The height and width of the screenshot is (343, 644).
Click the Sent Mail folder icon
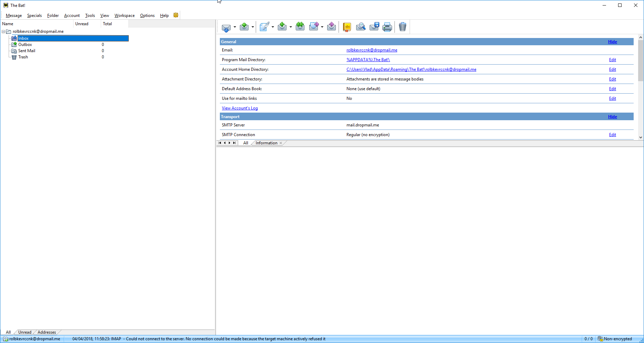tap(14, 51)
